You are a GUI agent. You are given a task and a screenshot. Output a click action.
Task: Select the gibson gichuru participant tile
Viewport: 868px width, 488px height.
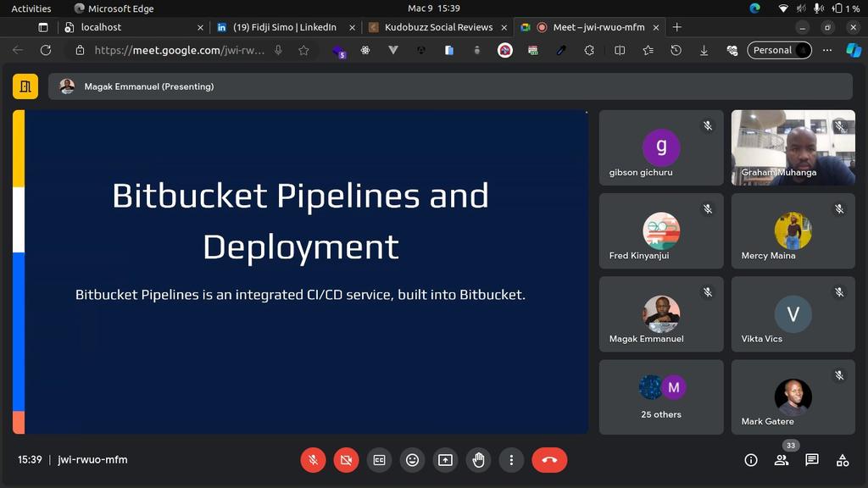point(661,147)
